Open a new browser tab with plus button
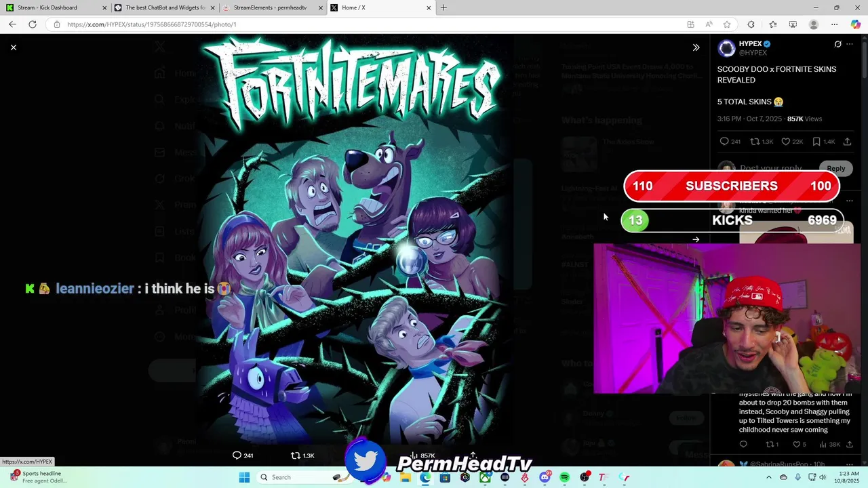 tap(443, 7)
